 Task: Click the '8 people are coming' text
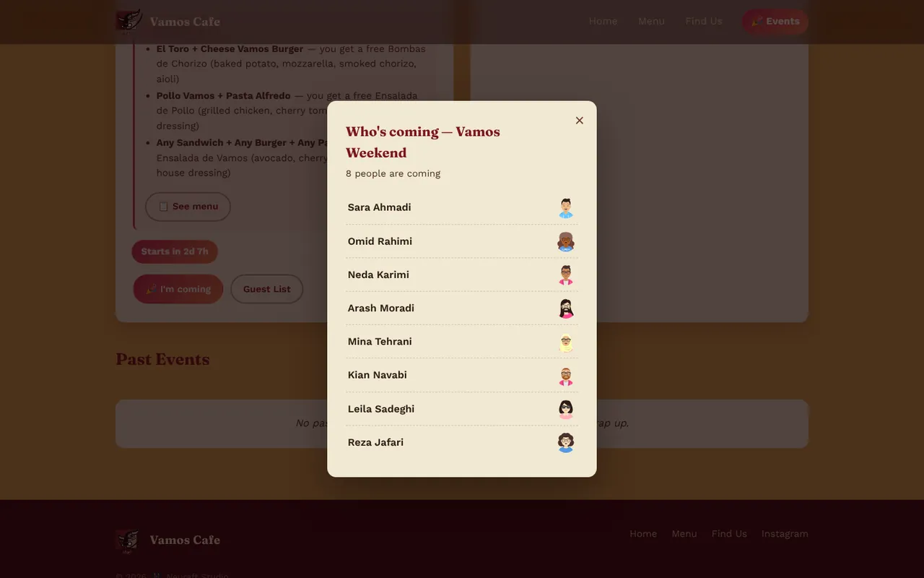(x=393, y=173)
